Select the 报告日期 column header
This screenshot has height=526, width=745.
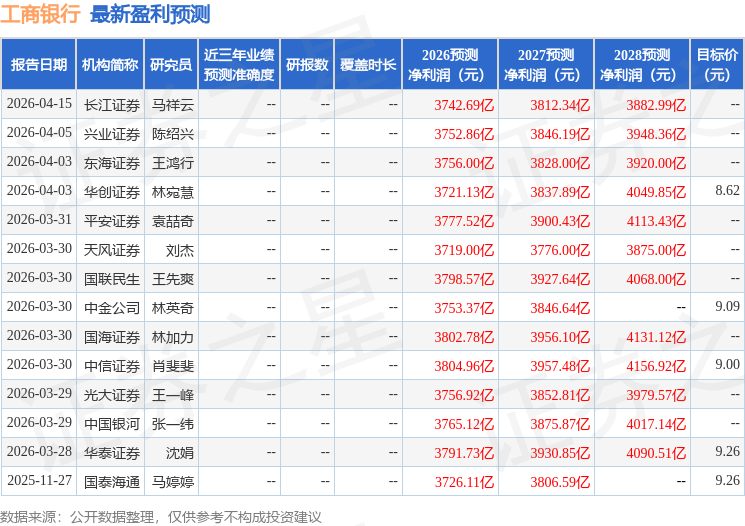coord(38,65)
